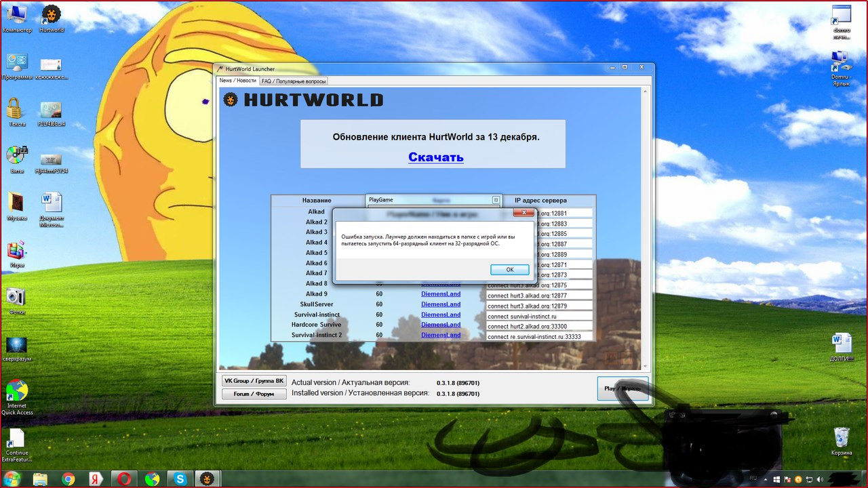Launch Google Chrome from the taskbar

click(68, 479)
